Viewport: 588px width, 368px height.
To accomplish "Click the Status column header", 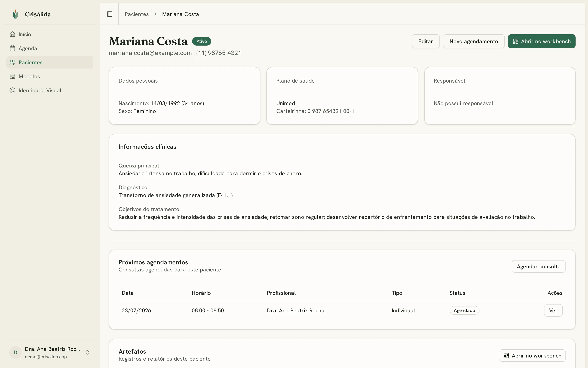I will tap(457, 293).
